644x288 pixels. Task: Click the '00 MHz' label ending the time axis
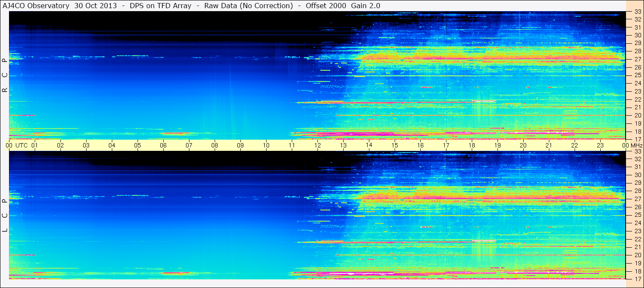(x=632, y=146)
